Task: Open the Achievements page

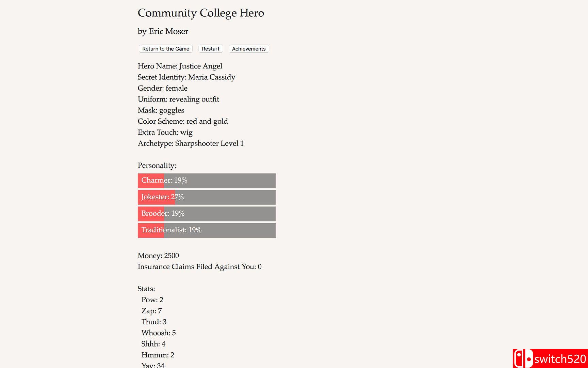Action: pos(249,49)
